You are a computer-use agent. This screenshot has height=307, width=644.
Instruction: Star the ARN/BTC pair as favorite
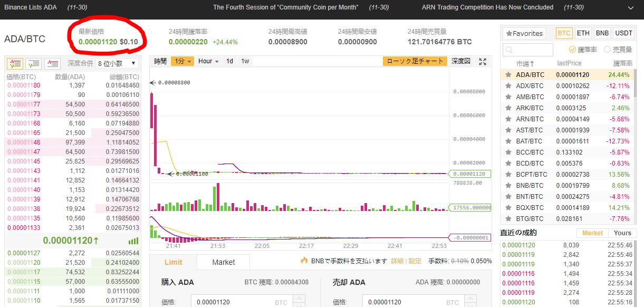[508, 119]
